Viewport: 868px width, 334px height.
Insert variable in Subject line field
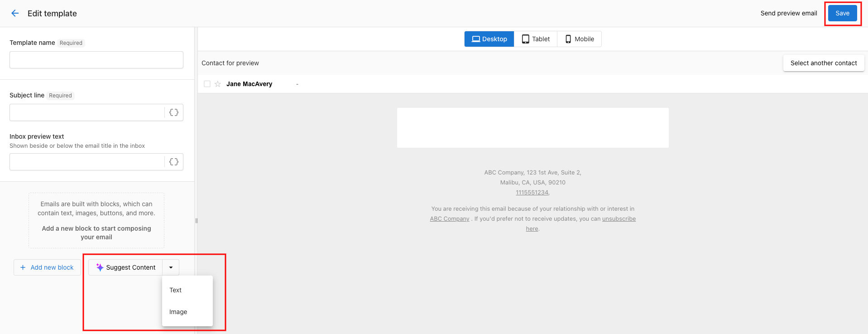click(174, 112)
